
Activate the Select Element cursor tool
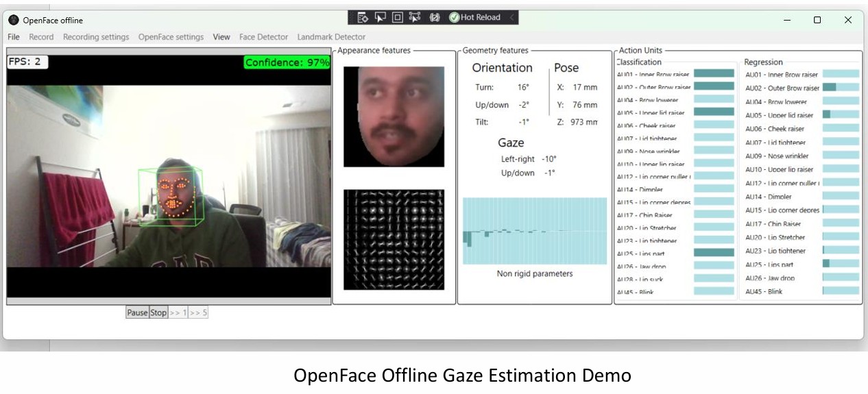381,17
